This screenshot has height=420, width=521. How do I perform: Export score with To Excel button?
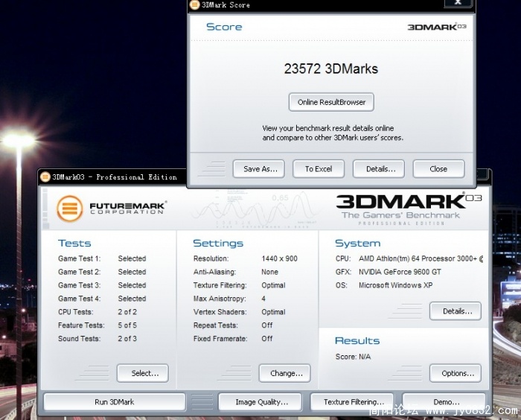[x=319, y=169]
